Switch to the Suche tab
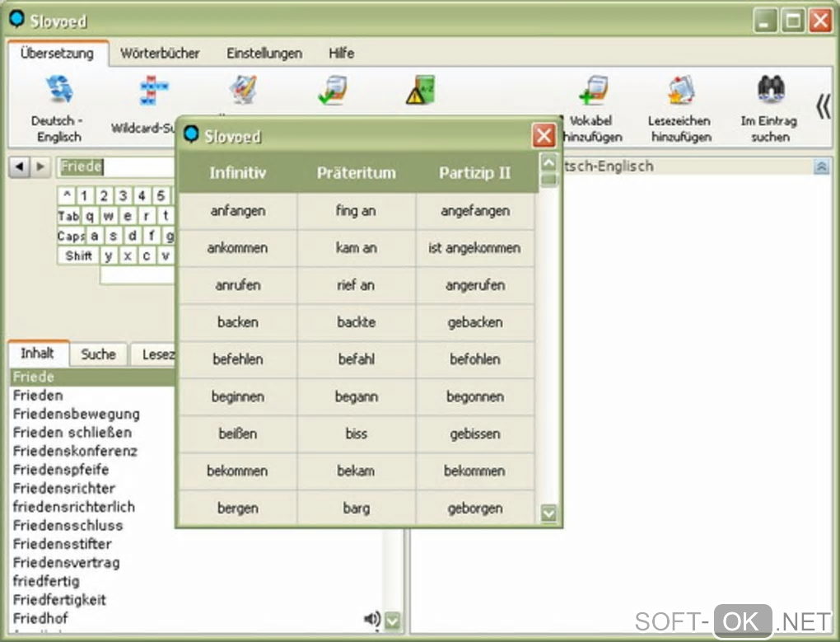The height and width of the screenshot is (642, 840). [x=99, y=354]
